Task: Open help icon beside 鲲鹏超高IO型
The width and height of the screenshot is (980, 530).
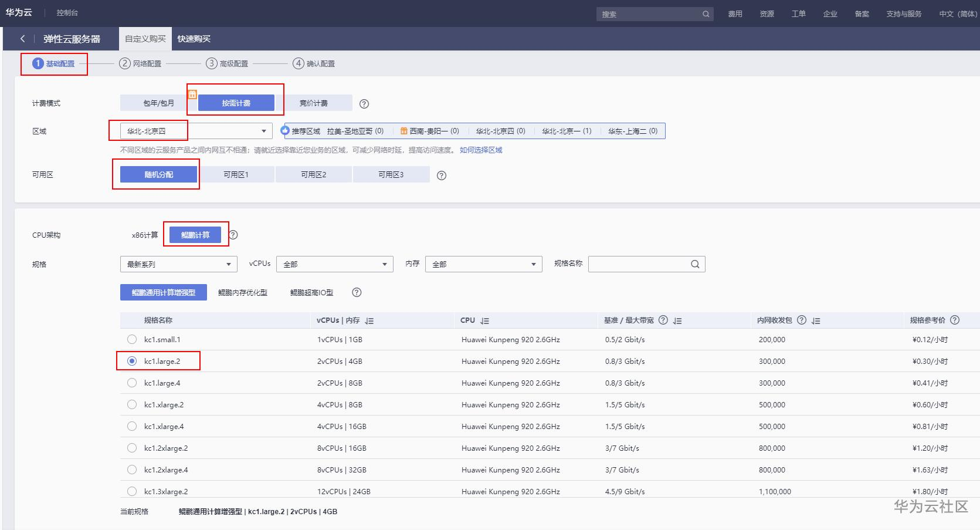Action: (357, 292)
